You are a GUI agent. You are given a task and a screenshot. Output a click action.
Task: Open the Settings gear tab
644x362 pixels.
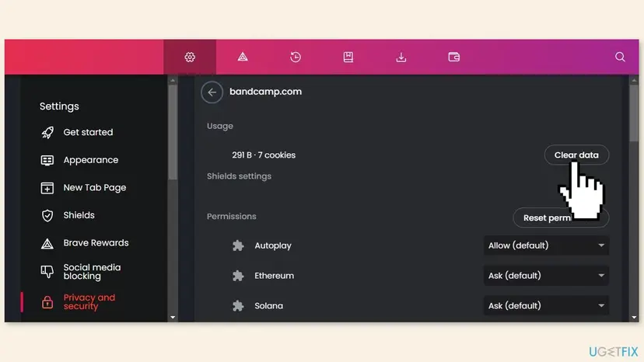190,57
